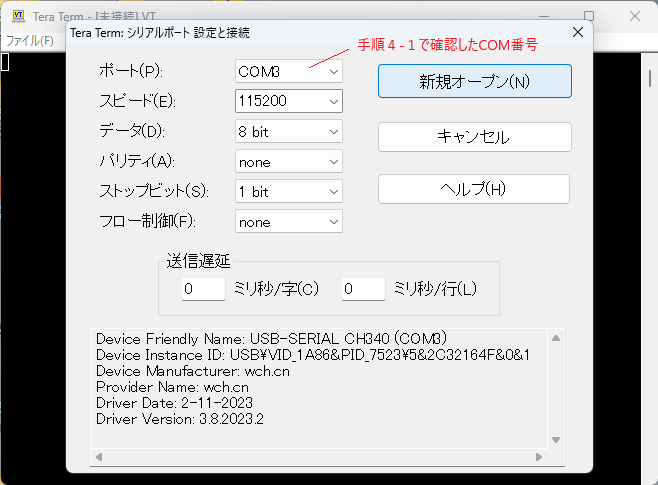The height and width of the screenshot is (485, 658).
Task: Expand the パリティ(A) none dropdown
Action: pos(289,162)
